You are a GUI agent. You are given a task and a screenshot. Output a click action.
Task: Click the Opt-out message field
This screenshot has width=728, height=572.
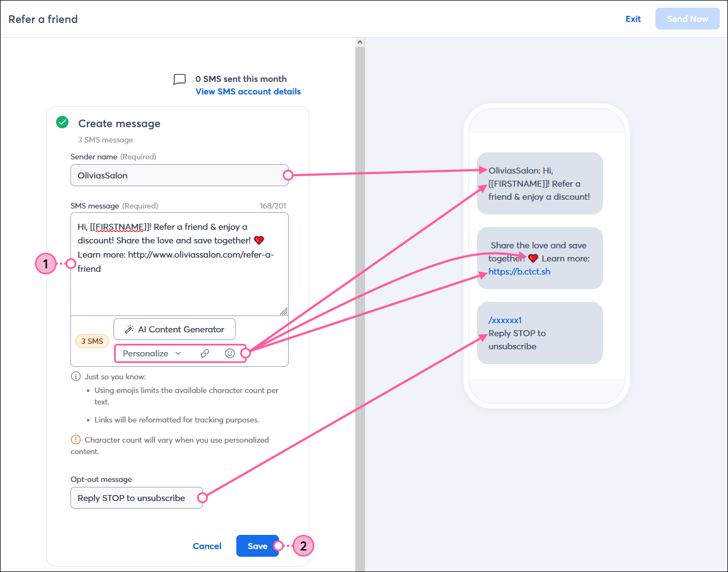[x=136, y=498]
